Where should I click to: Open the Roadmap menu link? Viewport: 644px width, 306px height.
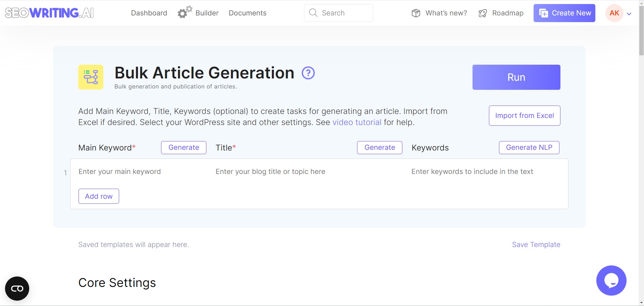coord(508,13)
